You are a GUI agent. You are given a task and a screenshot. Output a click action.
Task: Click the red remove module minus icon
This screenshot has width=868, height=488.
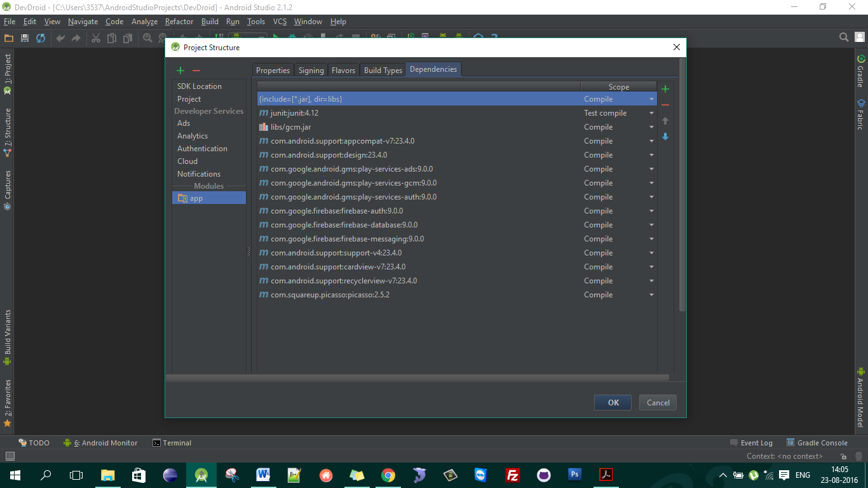tap(196, 71)
